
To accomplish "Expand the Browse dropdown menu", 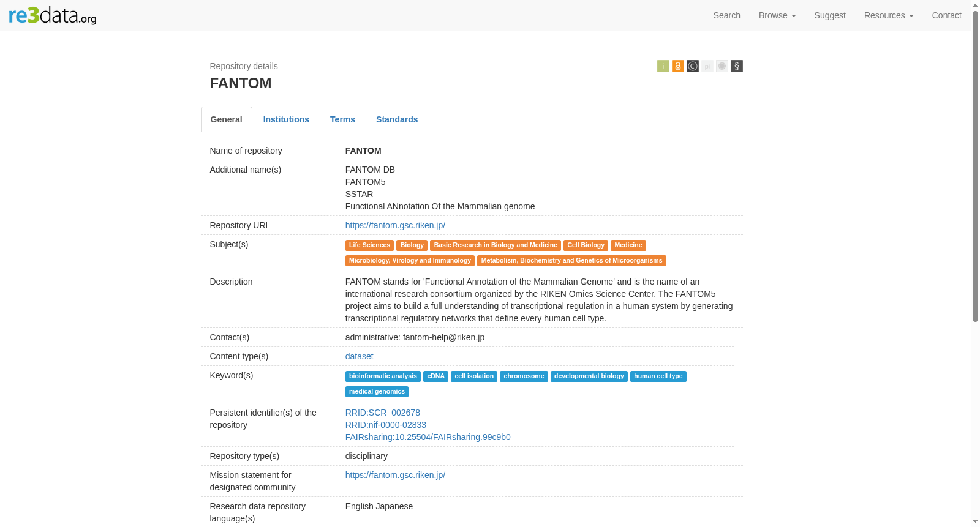I will (x=777, y=15).
